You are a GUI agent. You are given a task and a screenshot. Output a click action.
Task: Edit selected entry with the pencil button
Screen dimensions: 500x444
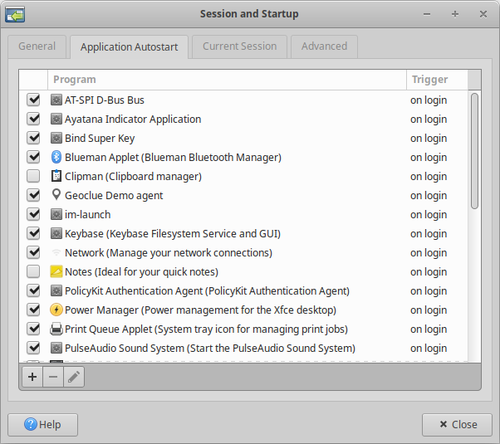74,377
